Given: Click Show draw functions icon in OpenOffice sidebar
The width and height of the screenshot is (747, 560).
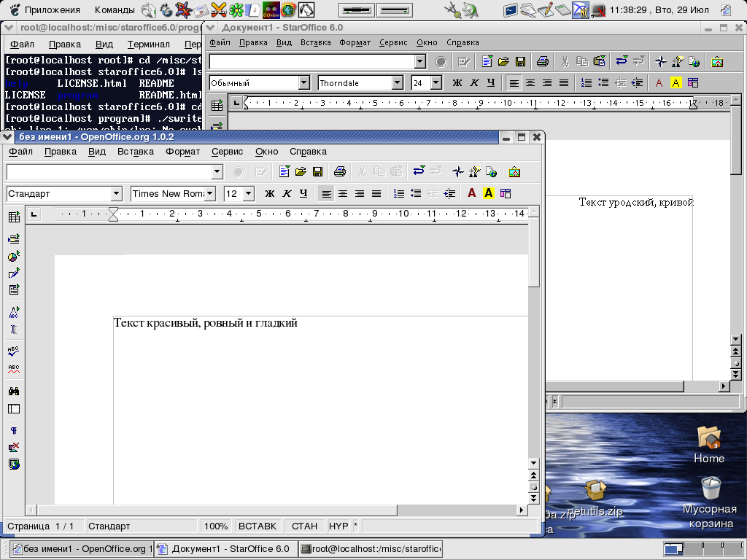Looking at the screenshot, I should tap(14, 273).
